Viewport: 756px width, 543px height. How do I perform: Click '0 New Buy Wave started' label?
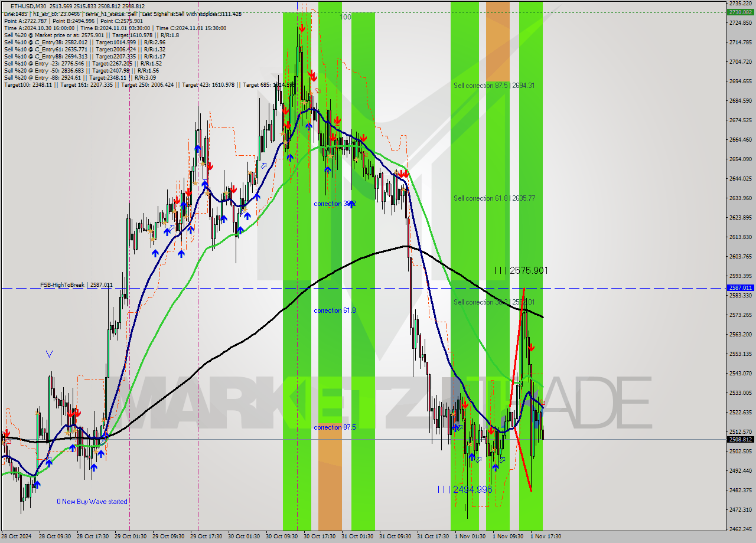coord(92,502)
